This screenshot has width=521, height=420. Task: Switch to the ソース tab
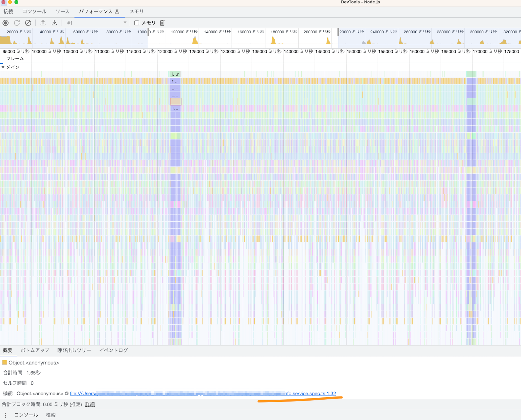pos(62,12)
